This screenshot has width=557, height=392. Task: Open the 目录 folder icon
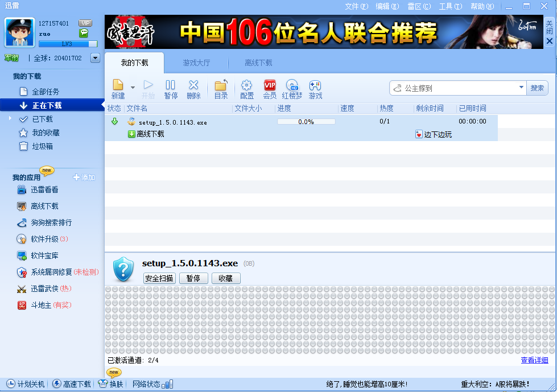pyautogui.click(x=221, y=89)
